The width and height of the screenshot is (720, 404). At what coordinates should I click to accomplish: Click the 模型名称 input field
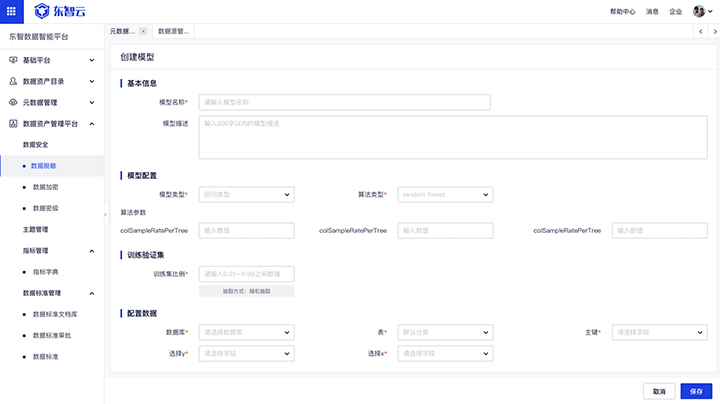[344, 102]
